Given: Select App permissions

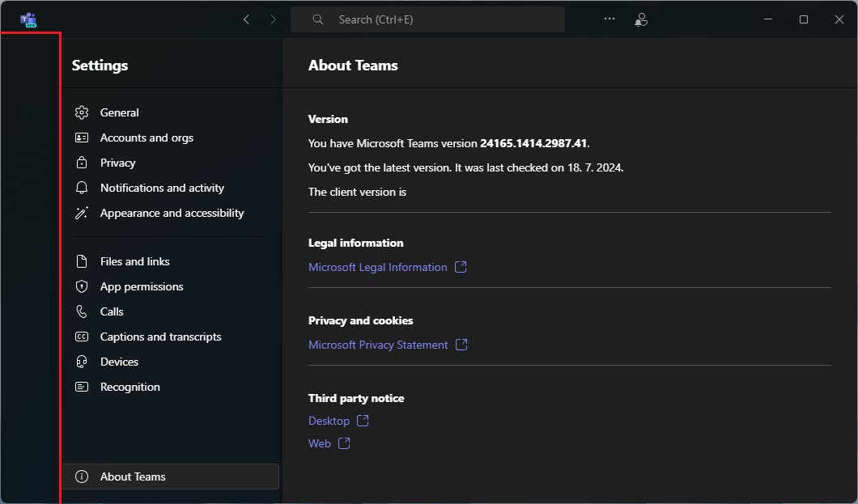Looking at the screenshot, I should pyautogui.click(x=142, y=286).
